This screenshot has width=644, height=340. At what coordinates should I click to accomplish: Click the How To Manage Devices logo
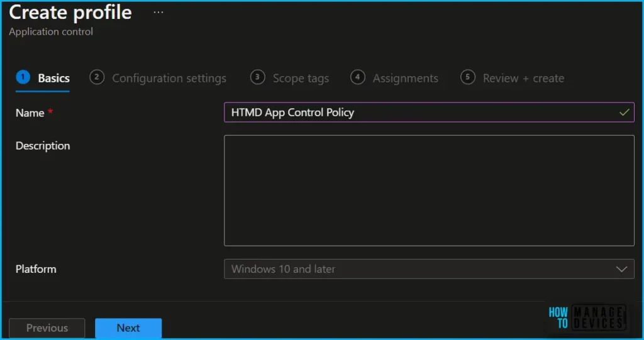[x=586, y=318]
